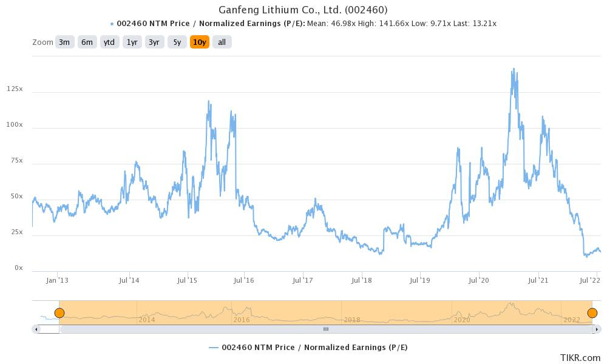607x364 pixels.
Task: Click the Zoom label text
Action: [42, 42]
